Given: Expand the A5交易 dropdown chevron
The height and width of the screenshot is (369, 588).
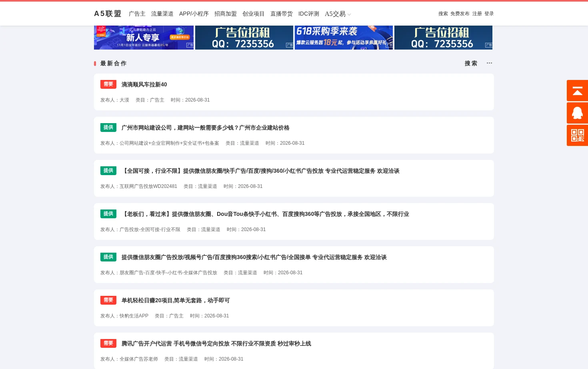Looking at the screenshot, I should pos(349,14).
